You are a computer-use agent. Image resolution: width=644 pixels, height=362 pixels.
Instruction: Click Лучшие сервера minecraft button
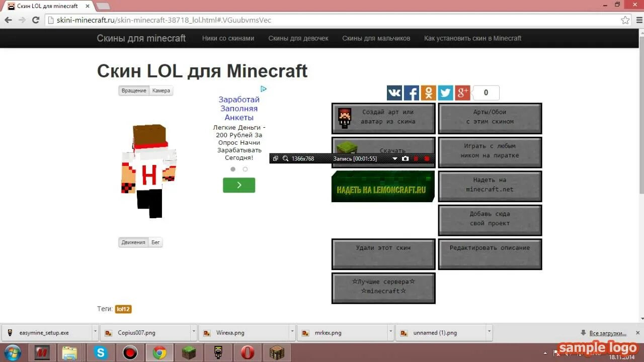[383, 288]
